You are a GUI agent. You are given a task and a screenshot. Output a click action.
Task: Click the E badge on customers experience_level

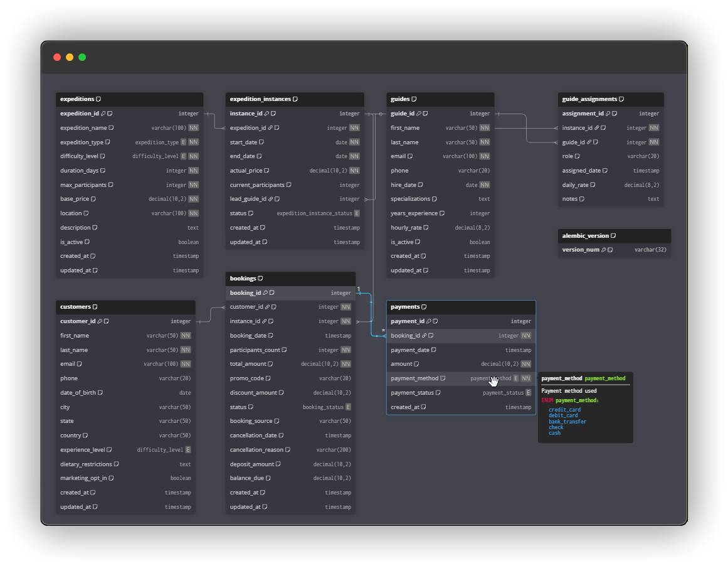point(187,450)
